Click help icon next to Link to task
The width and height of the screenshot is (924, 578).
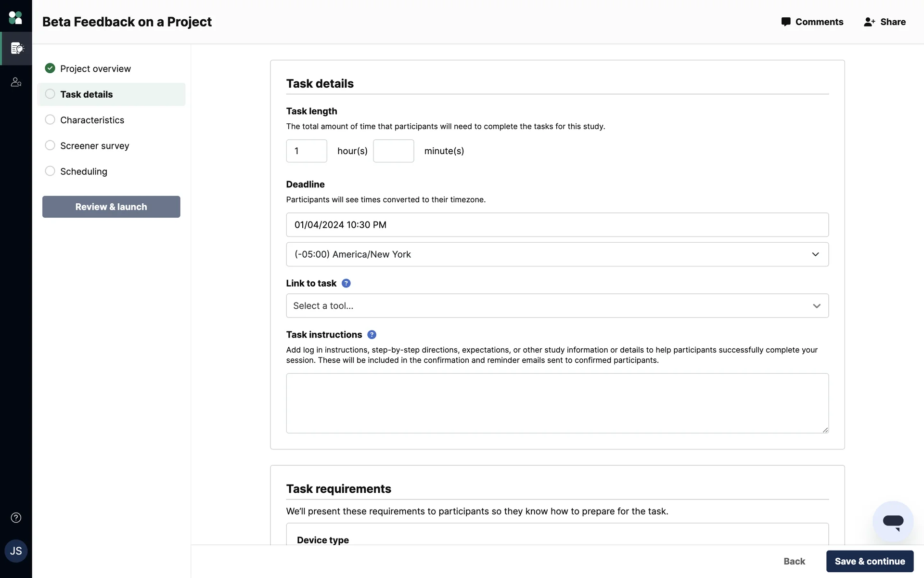click(x=346, y=283)
